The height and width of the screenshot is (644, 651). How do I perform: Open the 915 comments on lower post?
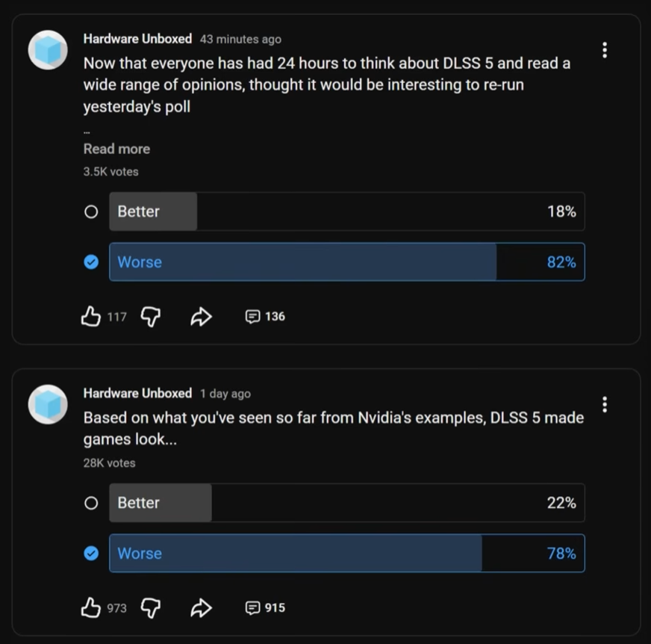[x=265, y=608]
